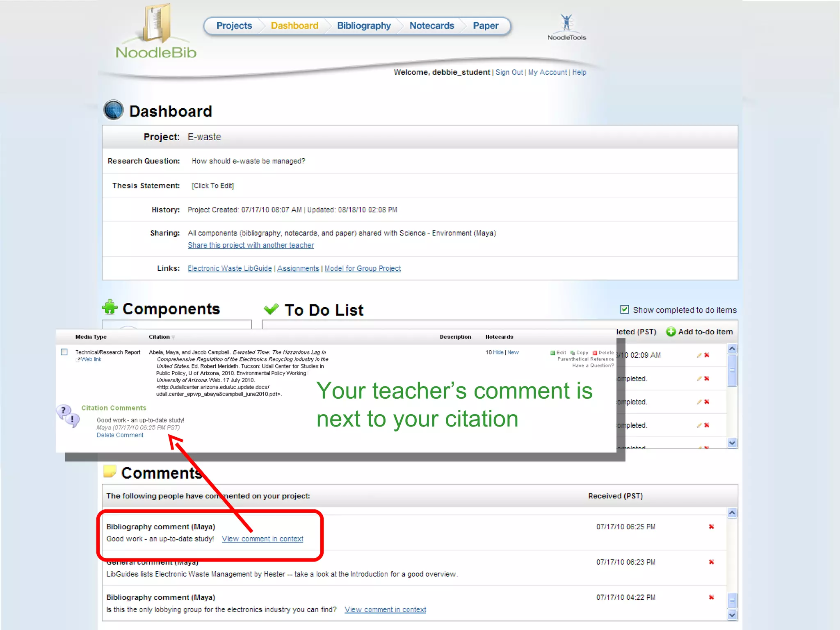Click the Comments sticky note icon
The image size is (840, 630).
(x=110, y=471)
